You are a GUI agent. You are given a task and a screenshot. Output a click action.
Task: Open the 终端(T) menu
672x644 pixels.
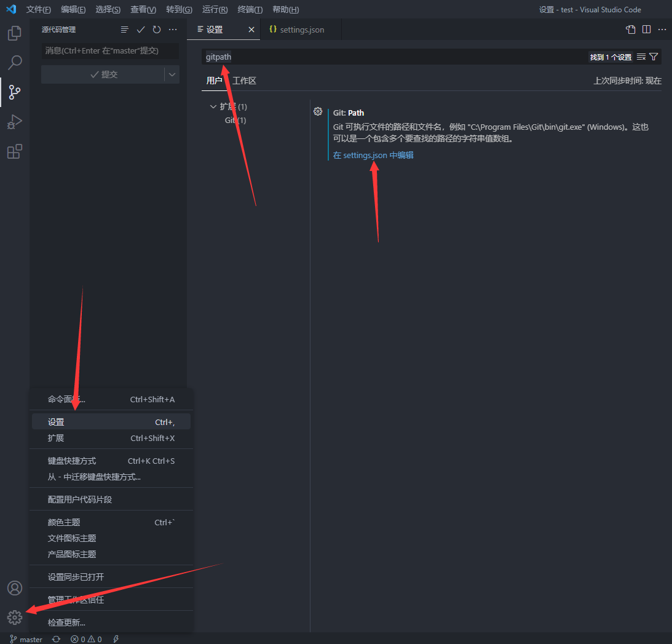click(250, 9)
